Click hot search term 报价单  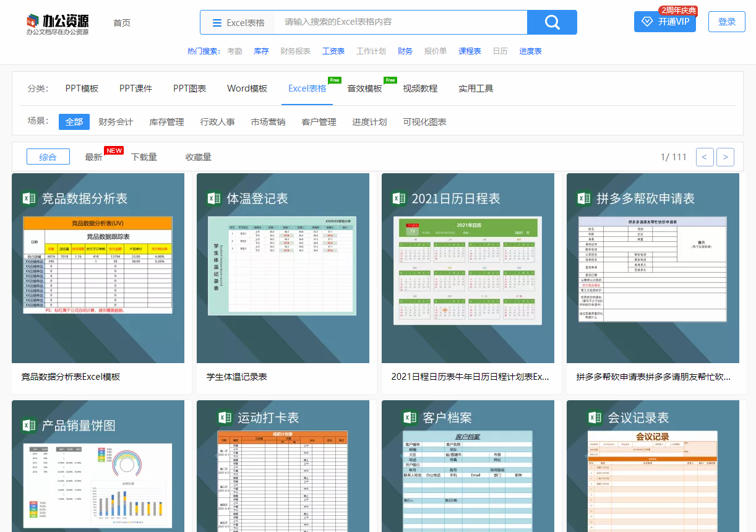pos(436,51)
